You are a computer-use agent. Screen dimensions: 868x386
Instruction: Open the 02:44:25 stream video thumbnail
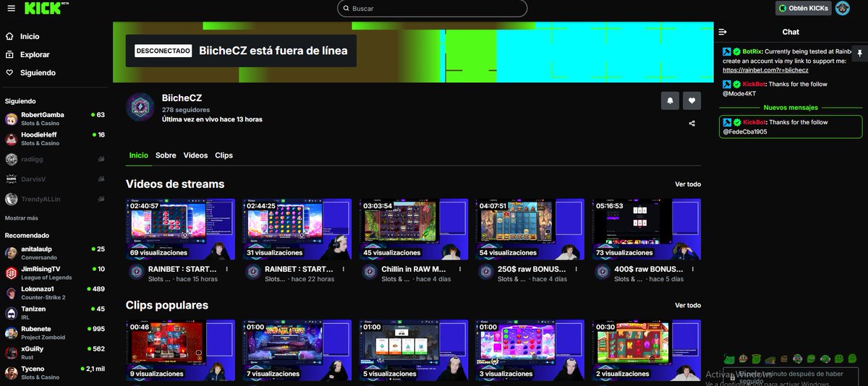297,229
